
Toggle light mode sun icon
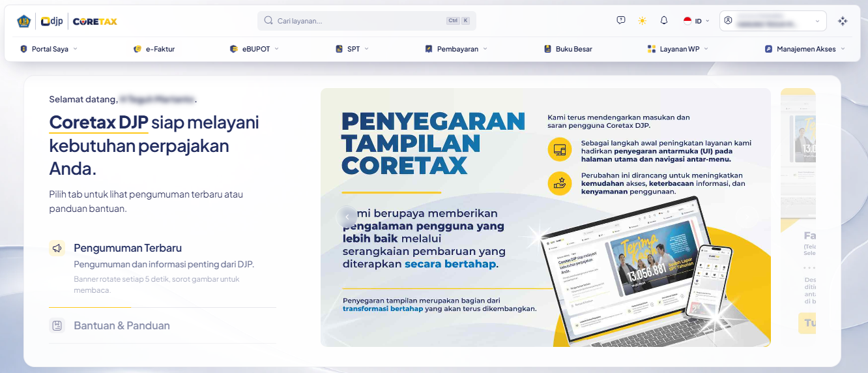(x=643, y=21)
